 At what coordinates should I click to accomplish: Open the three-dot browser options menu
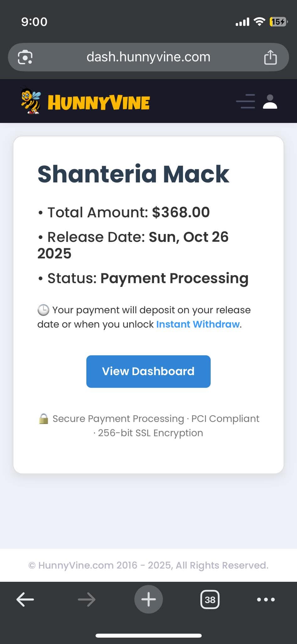(x=266, y=599)
